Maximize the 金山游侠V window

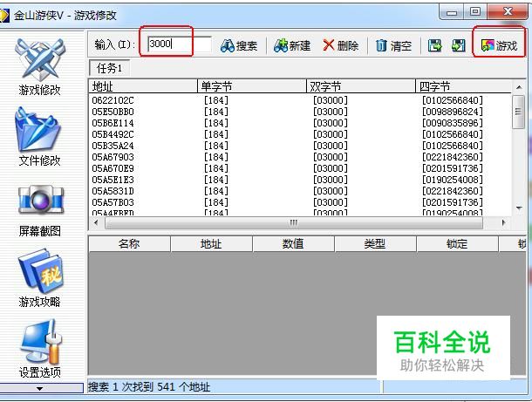click(x=475, y=12)
